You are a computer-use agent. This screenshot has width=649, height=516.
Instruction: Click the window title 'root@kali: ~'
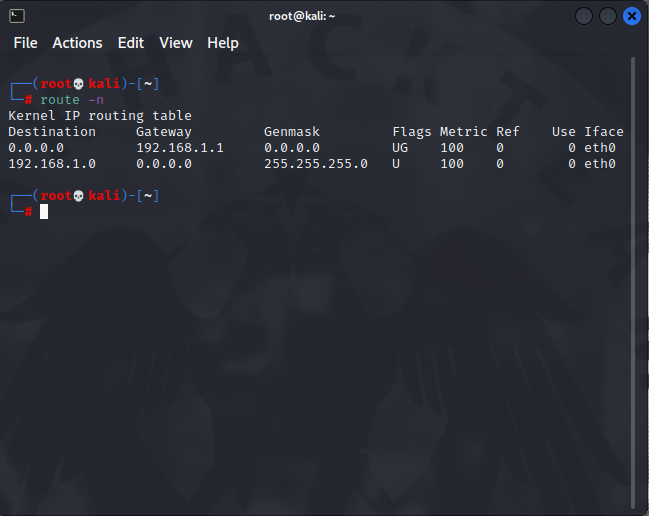(302, 16)
